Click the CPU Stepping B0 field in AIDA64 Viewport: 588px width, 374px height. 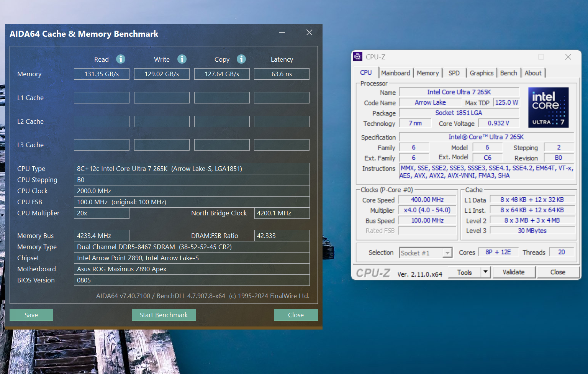tap(192, 180)
